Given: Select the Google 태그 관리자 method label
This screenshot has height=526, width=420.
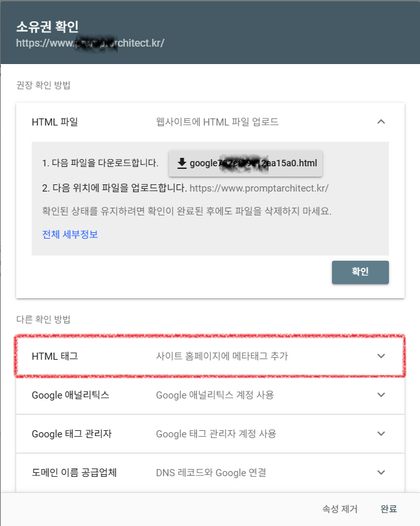Looking at the screenshot, I should click(x=71, y=433).
